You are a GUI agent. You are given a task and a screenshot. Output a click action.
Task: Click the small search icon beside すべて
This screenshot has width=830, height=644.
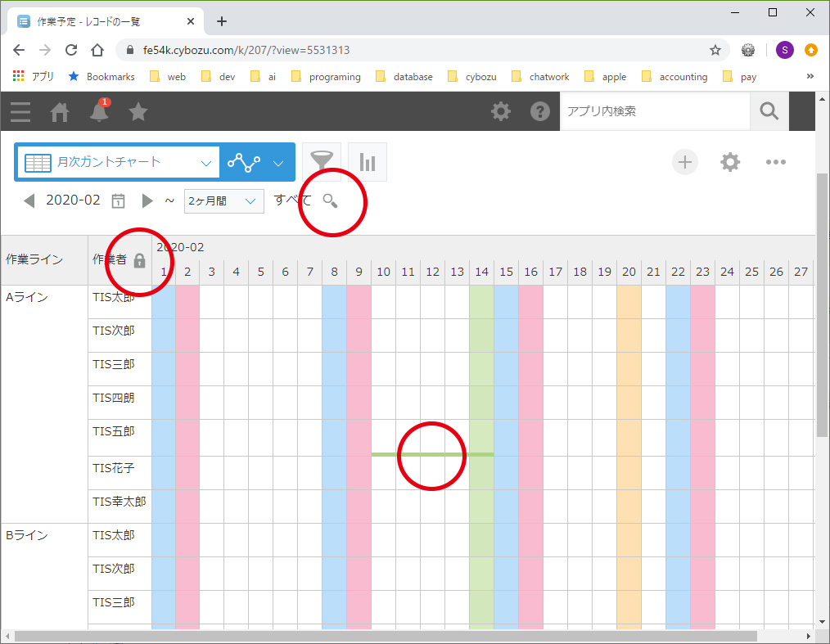point(331,201)
